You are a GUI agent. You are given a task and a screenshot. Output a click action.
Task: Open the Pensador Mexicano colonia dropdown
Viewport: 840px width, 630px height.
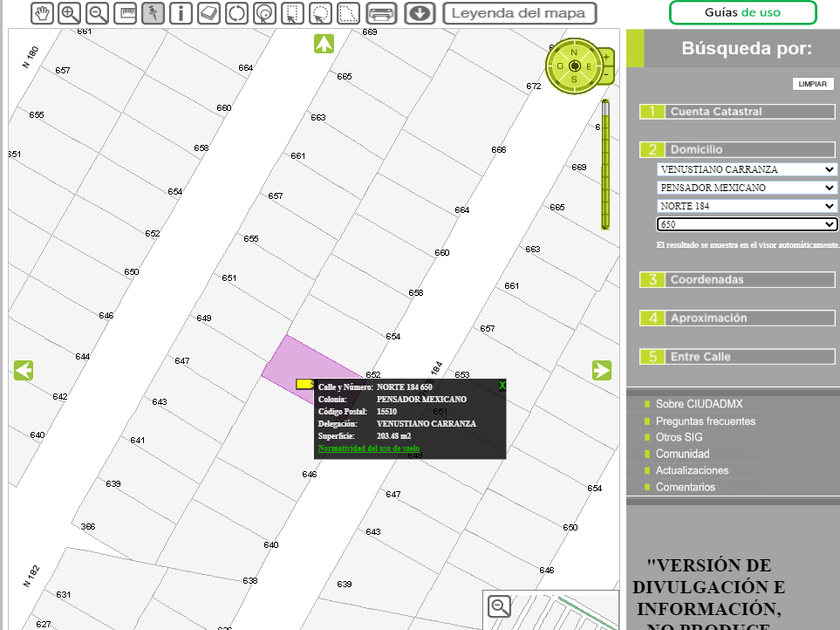click(746, 188)
